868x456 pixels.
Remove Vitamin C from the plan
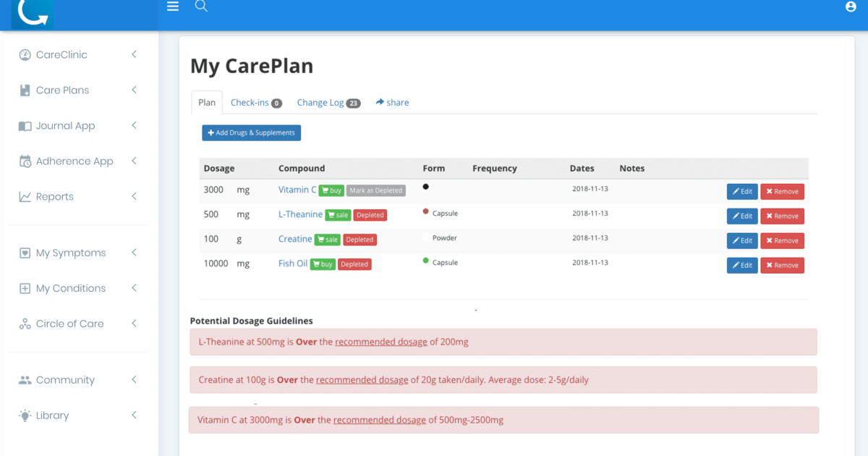tap(782, 192)
